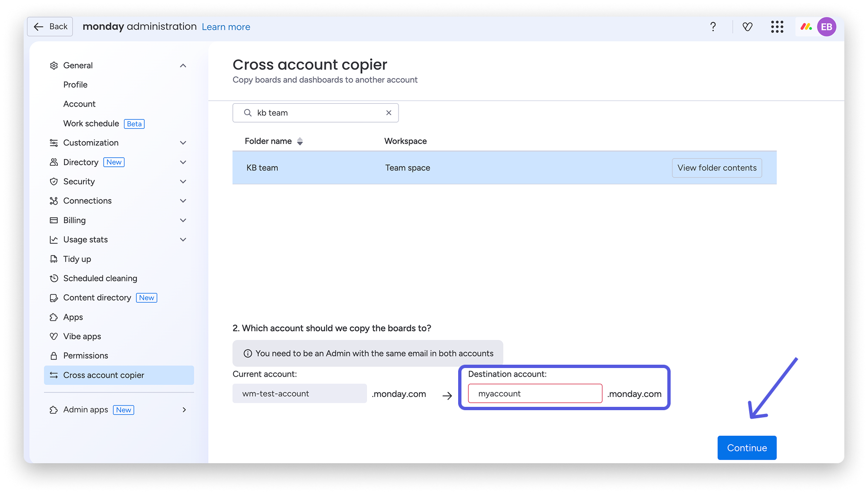Click the Permissions lock icon
Image resolution: width=868 pixels, height=494 pixels.
[54, 356]
